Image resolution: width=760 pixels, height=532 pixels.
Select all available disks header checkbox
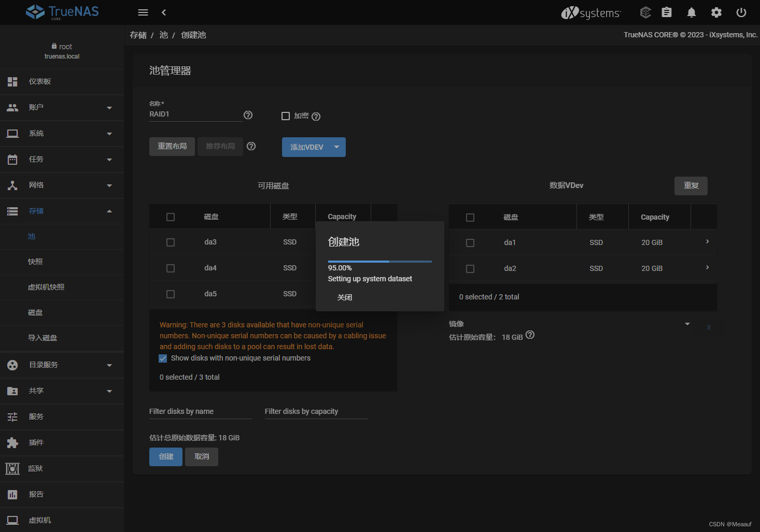(x=171, y=217)
